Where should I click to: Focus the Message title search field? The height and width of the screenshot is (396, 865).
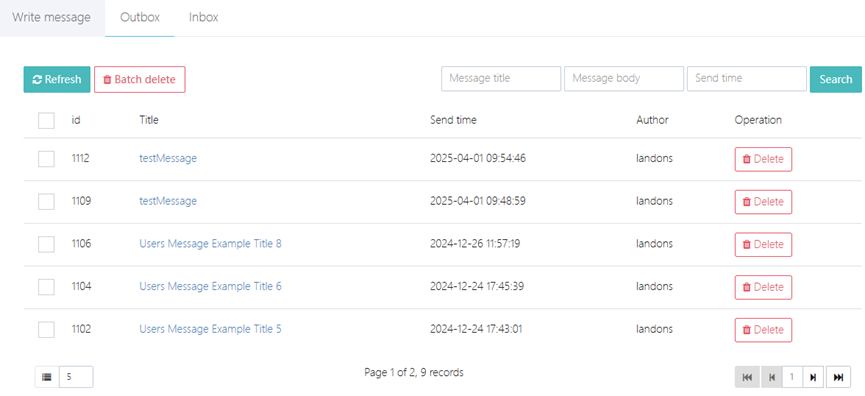[x=501, y=78]
